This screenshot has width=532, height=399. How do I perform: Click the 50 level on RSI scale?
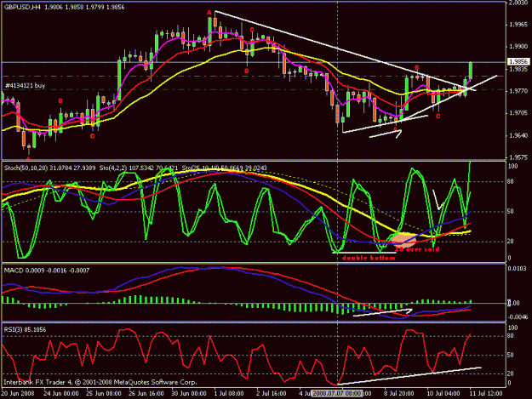point(511,355)
